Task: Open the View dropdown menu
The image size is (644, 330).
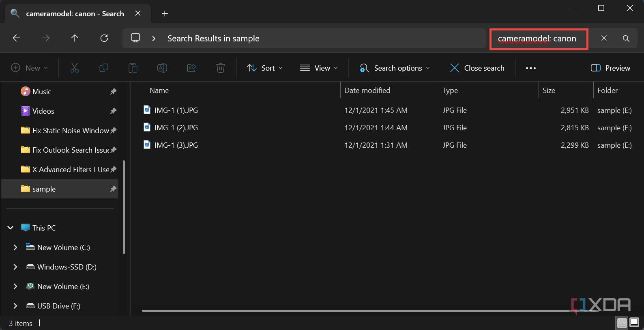Action: tap(319, 68)
